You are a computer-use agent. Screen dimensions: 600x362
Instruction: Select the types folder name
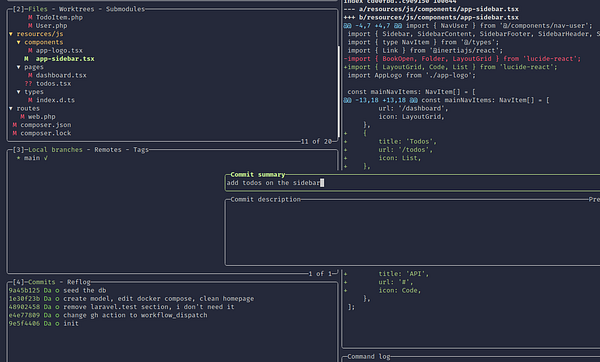(34, 92)
